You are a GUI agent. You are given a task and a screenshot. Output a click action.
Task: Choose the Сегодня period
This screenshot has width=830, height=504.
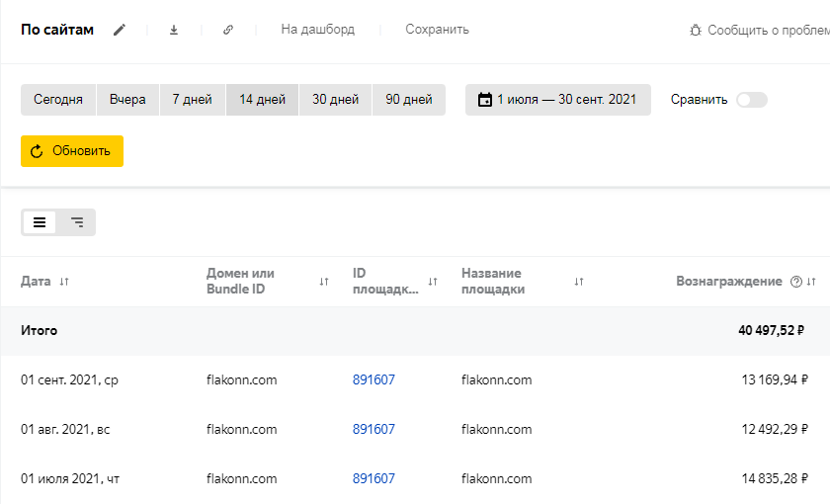tap(58, 100)
